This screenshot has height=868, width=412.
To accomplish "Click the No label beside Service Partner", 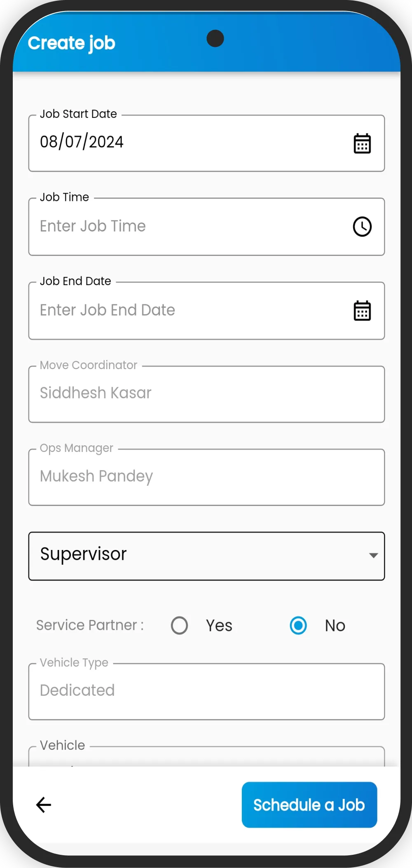I will (335, 626).
